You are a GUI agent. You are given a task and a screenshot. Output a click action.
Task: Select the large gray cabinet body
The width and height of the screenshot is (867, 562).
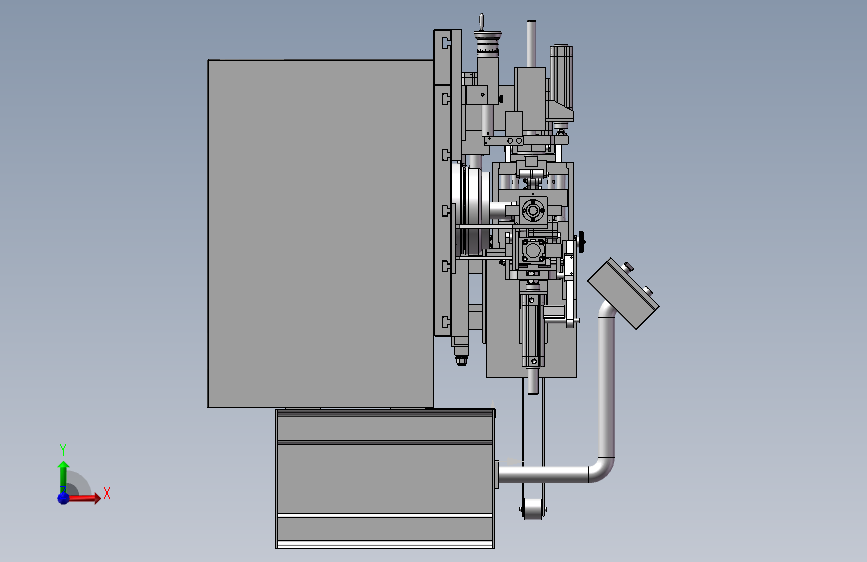tap(320, 233)
